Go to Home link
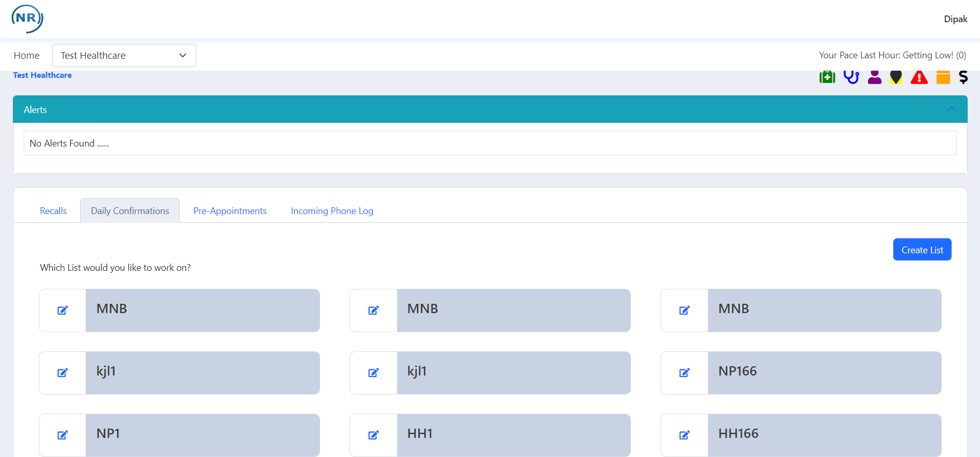 [27, 56]
